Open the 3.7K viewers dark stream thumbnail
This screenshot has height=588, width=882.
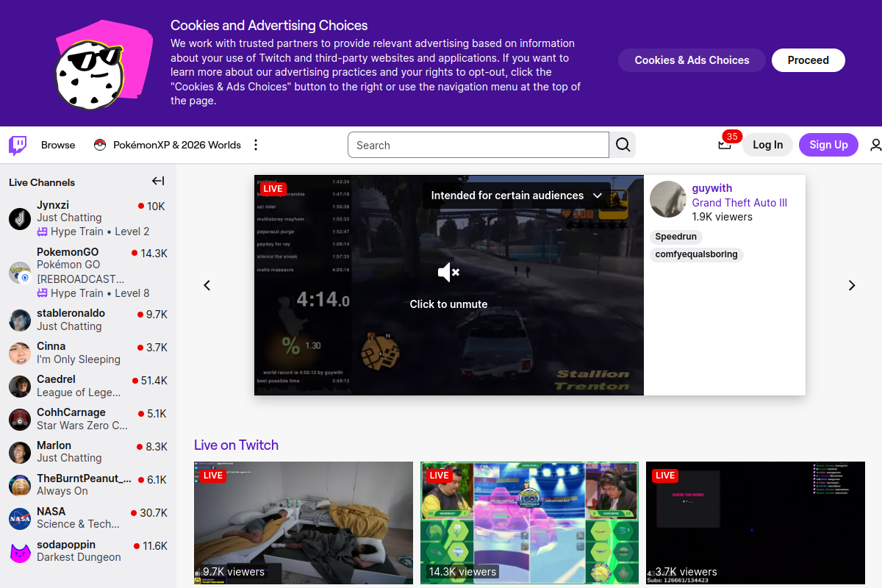tap(756, 523)
